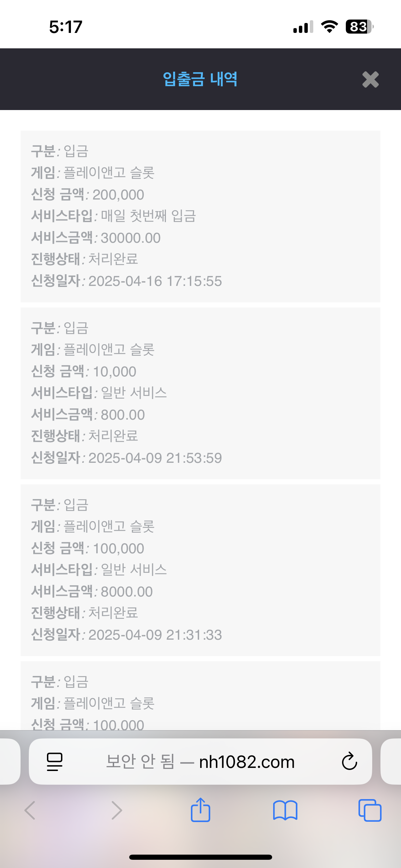This screenshot has width=401, height=868.
Task: Select the 10,000 deposit record
Action: point(200,393)
